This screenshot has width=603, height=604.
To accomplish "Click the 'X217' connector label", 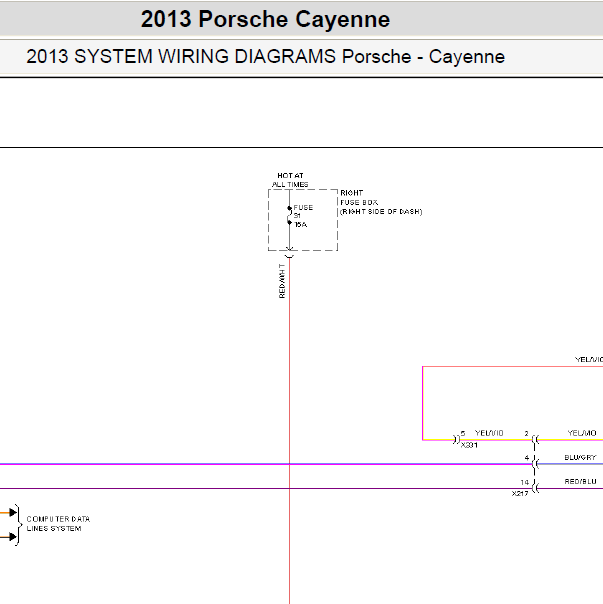I will 520,493.
